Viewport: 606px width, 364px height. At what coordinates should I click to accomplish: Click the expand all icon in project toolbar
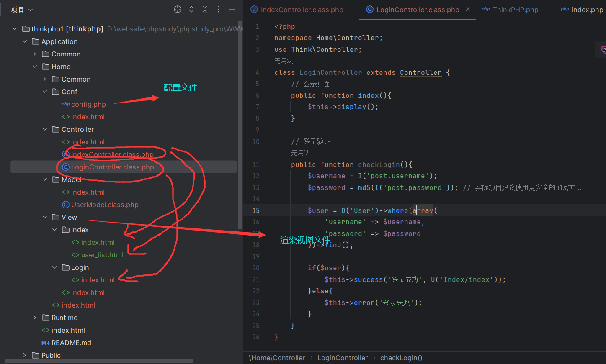point(191,9)
